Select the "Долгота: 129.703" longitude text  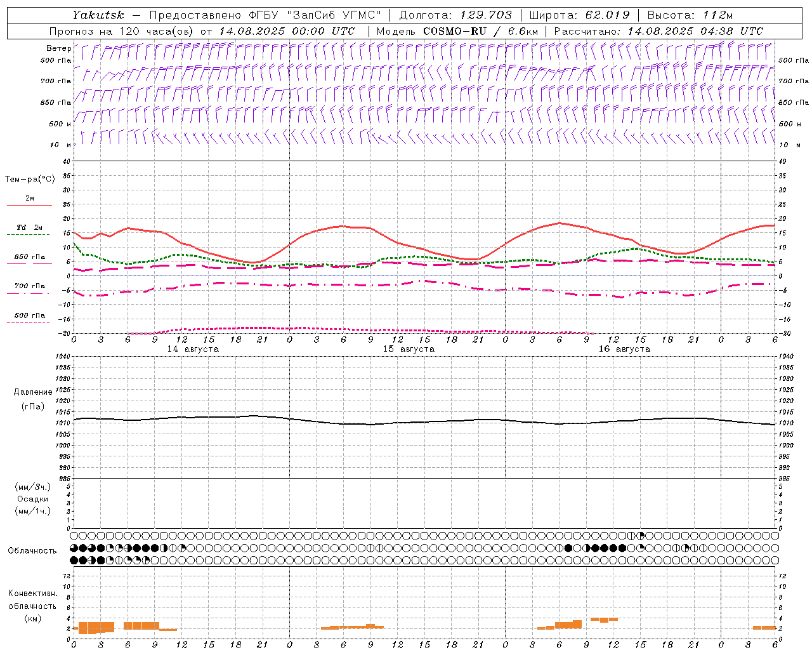tap(455, 15)
